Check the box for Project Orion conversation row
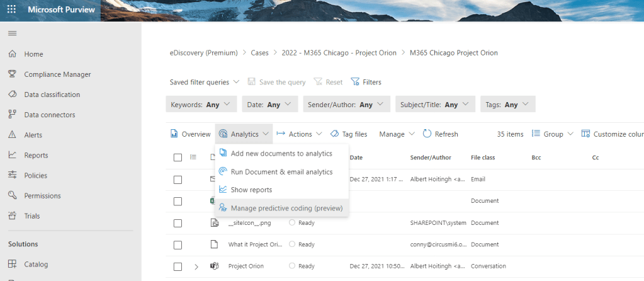This screenshot has height=281, width=644. tap(178, 267)
